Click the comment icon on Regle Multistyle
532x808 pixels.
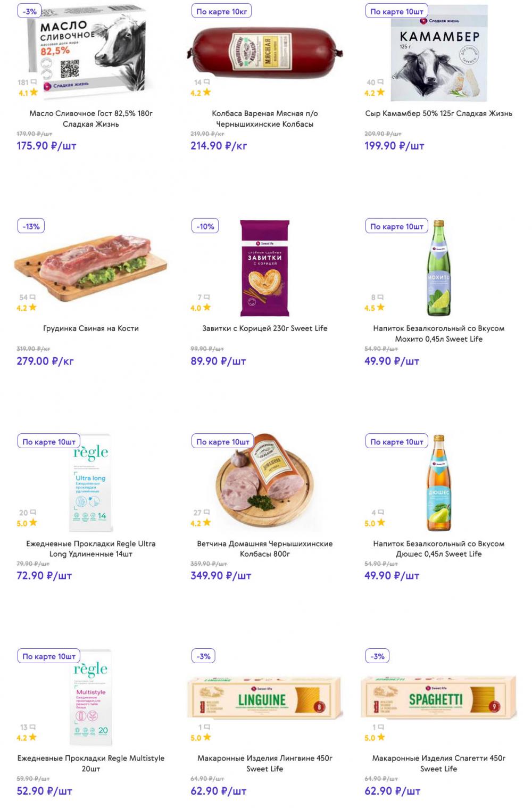point(32,727)
